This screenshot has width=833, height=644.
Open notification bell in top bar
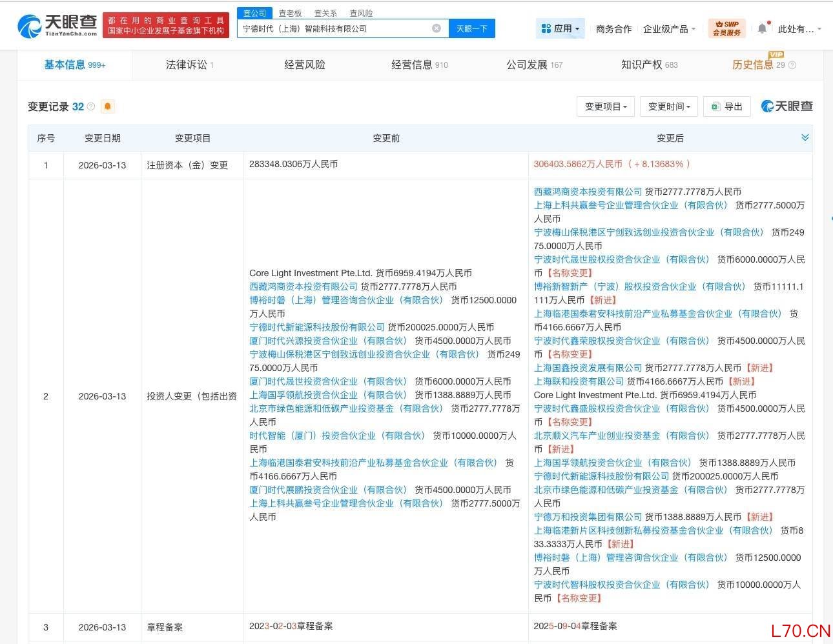click(762, 28)
